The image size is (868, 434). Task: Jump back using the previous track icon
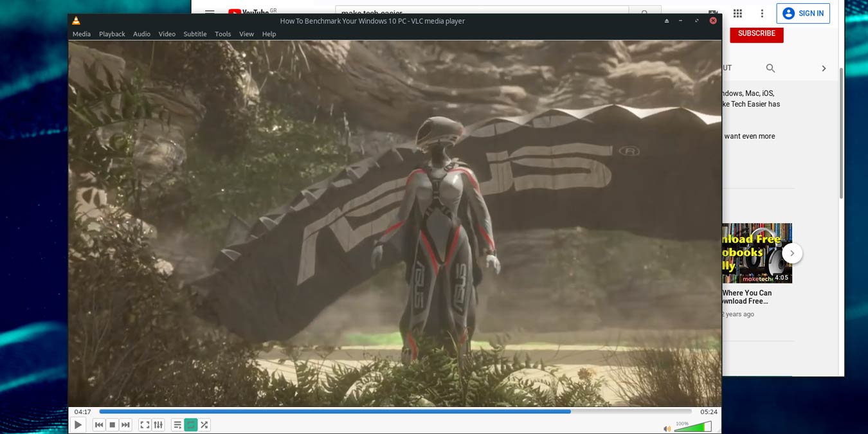click(x=98, y=424)
